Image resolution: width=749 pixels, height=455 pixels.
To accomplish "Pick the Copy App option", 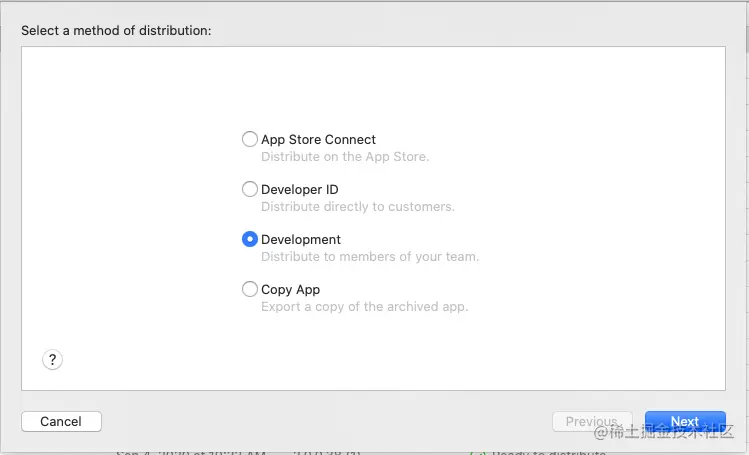I will (249, 289).
